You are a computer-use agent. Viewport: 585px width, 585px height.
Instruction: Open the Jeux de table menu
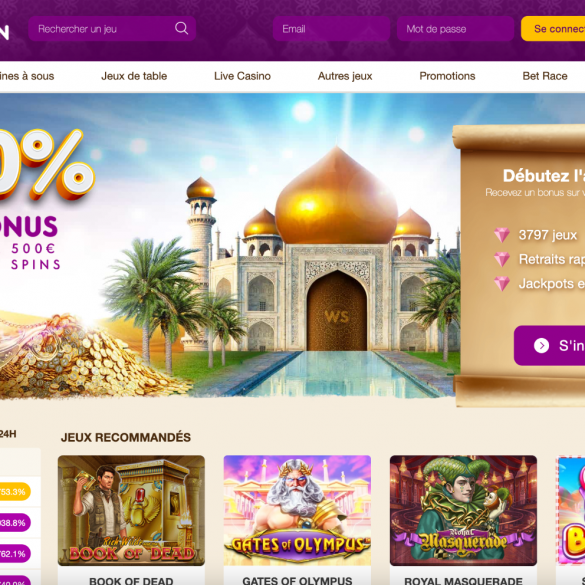134,76
